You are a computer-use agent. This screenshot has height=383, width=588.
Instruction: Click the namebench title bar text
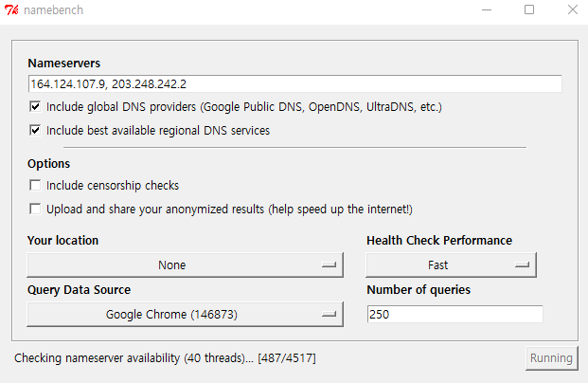pyautogui.click(x=54, y=10)
